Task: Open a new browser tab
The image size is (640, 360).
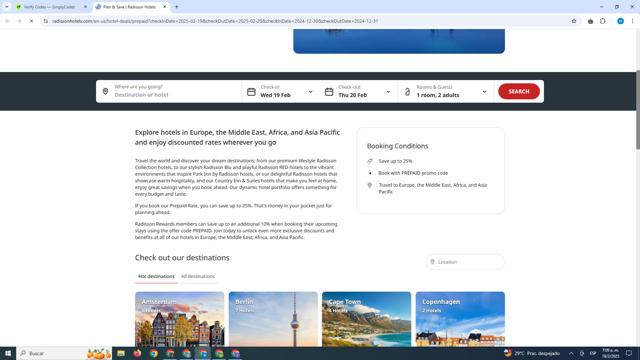Action: coord(176,7)
